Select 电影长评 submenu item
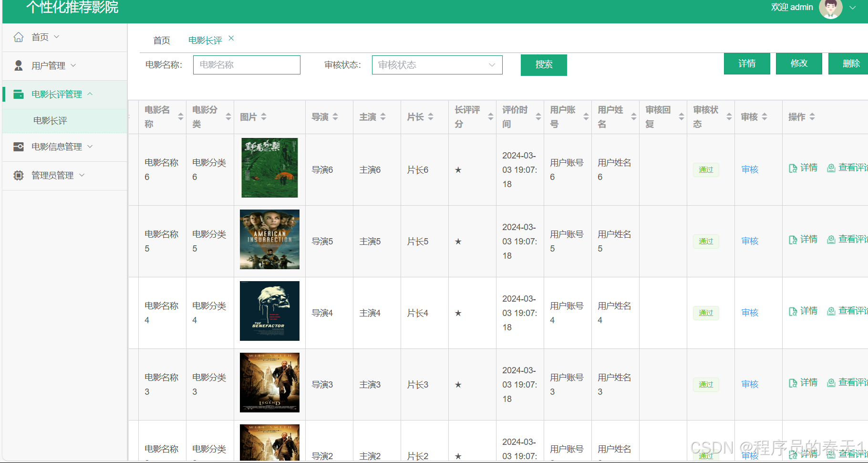This screenshot has width=868, height=463. 65,121
